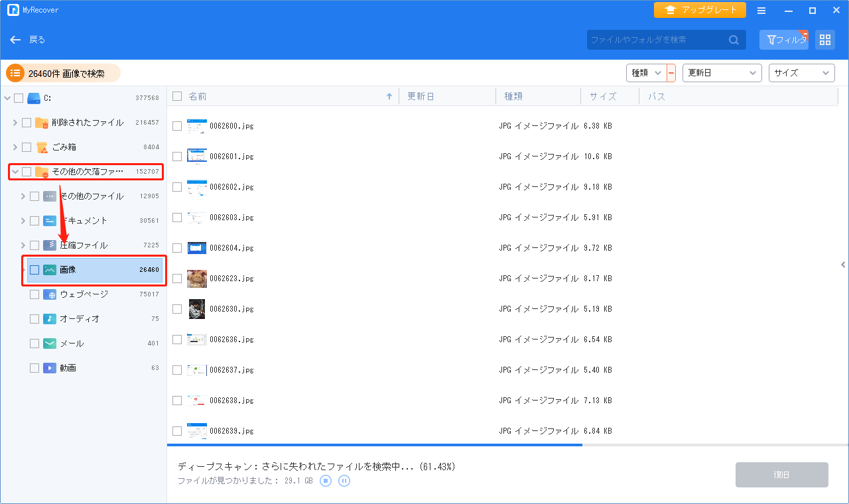Click the ウェブページ globe icon
Image resolution: width=849 pixels, height=504 pixels.
coord(50,294)
